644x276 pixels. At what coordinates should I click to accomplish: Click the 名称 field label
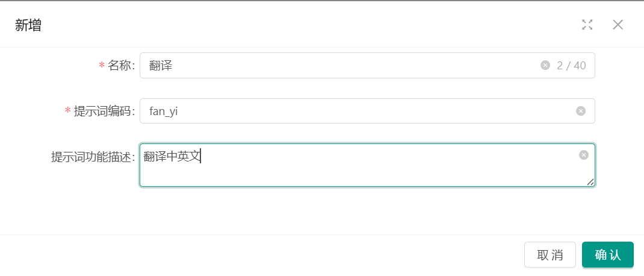pyautogui.click(x=120, y=66)
